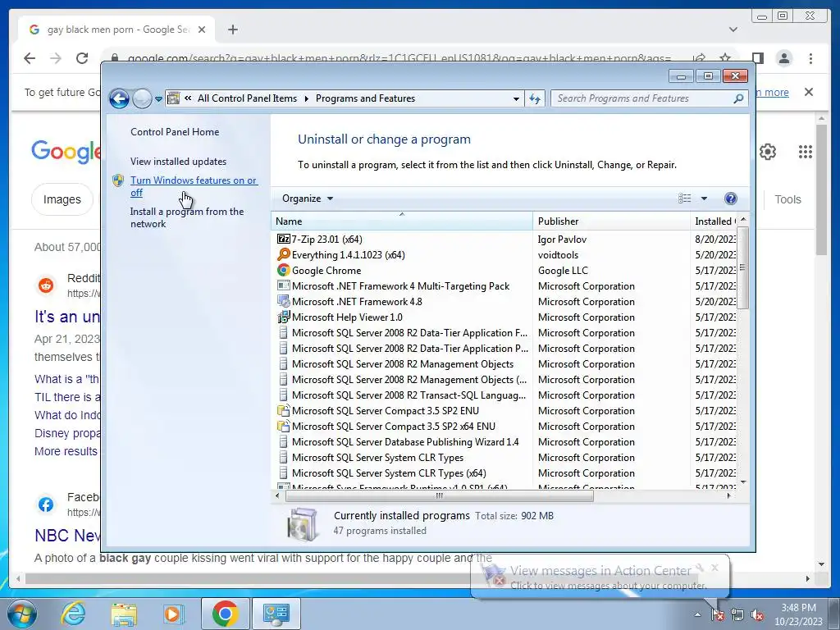
Task: Select SQL Server Compact 3.5 SP2 ENU icon
Action: pyautogui.click(x=283, y=410)
